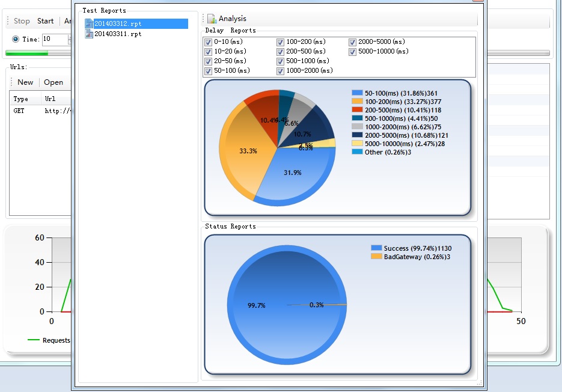The width and height of the screenshot is (562, 392).
Task: Toggle the 50-100 (ms) delay checkbox
Action: coord(208,71)
